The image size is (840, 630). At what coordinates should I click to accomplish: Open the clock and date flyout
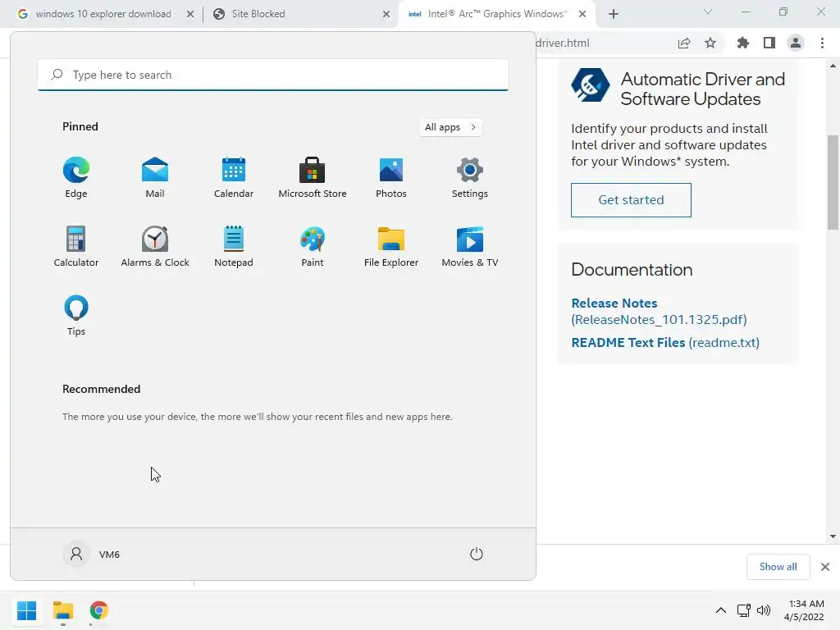[x=804, y=610]
